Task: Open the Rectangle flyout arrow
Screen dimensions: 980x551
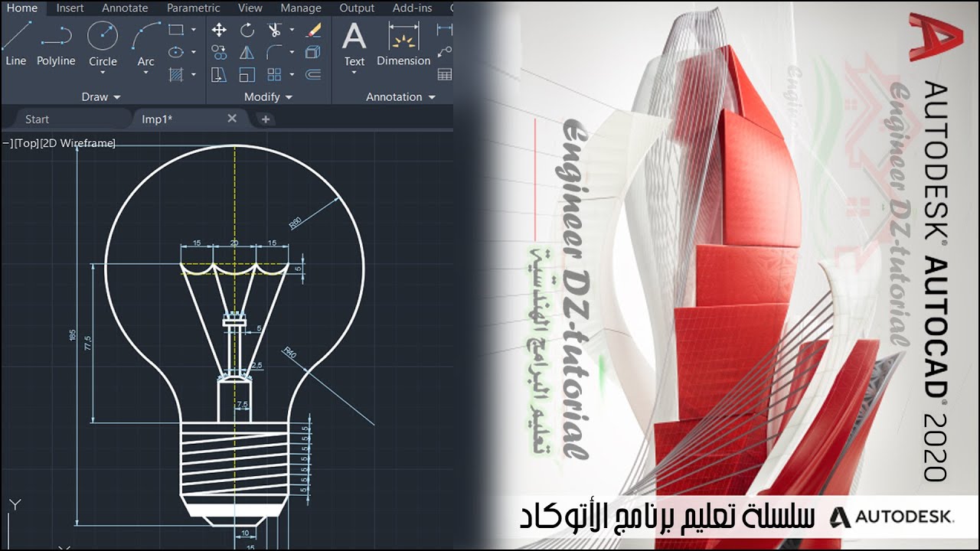Action: [x=193, y=30]
